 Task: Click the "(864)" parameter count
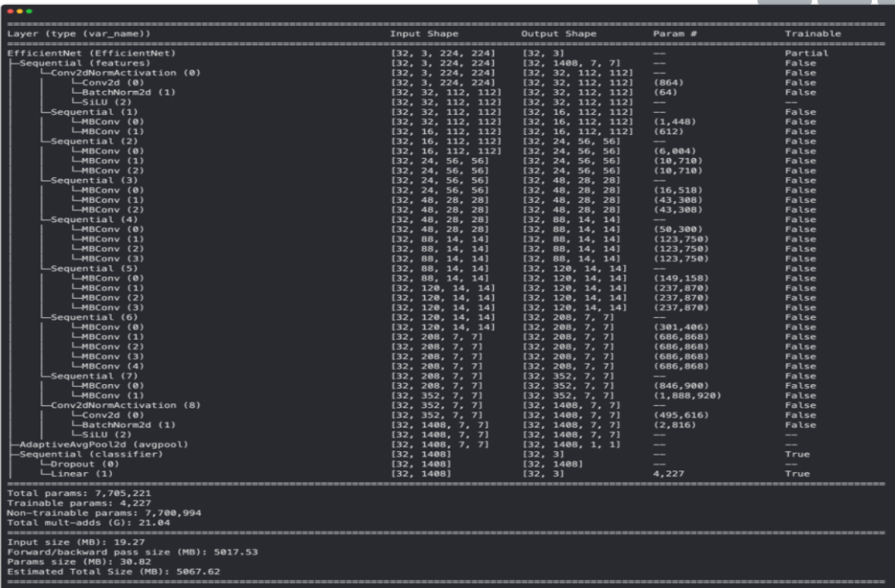point(669,82)
